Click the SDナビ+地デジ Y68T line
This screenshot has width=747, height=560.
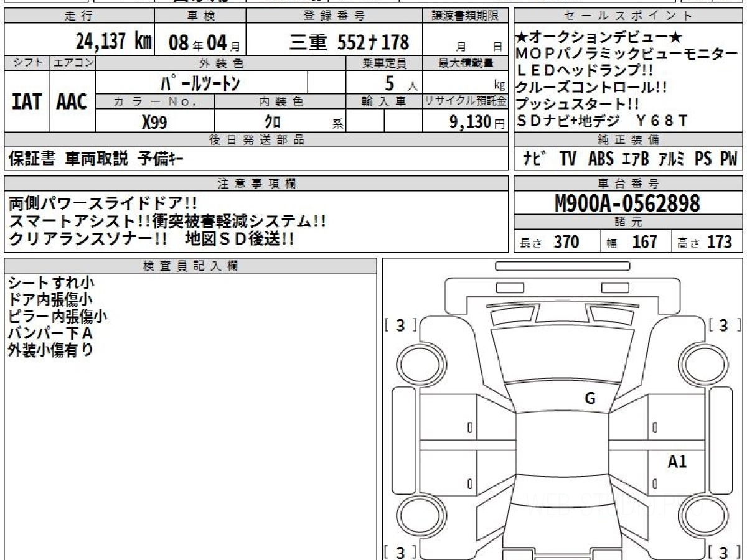coord(602,121)
